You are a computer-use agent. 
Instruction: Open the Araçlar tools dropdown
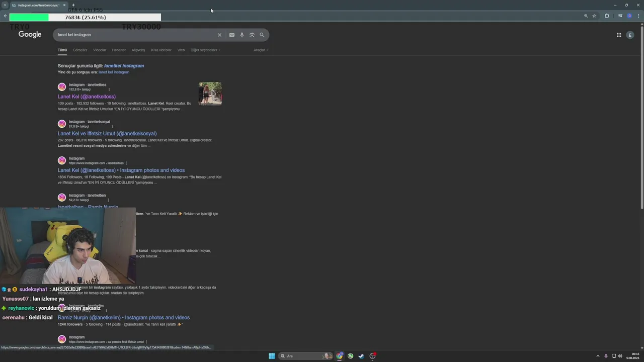[x=261, y=50]
